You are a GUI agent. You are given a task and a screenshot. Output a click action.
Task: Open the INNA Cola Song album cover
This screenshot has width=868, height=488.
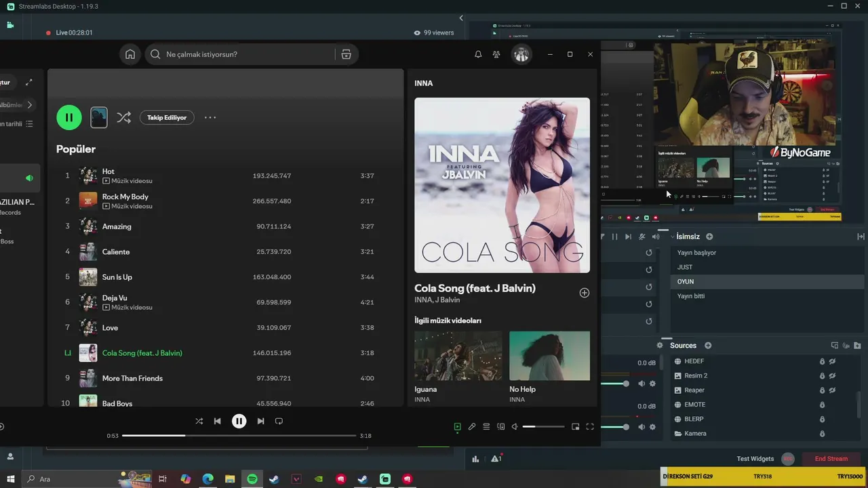point(502,185)
